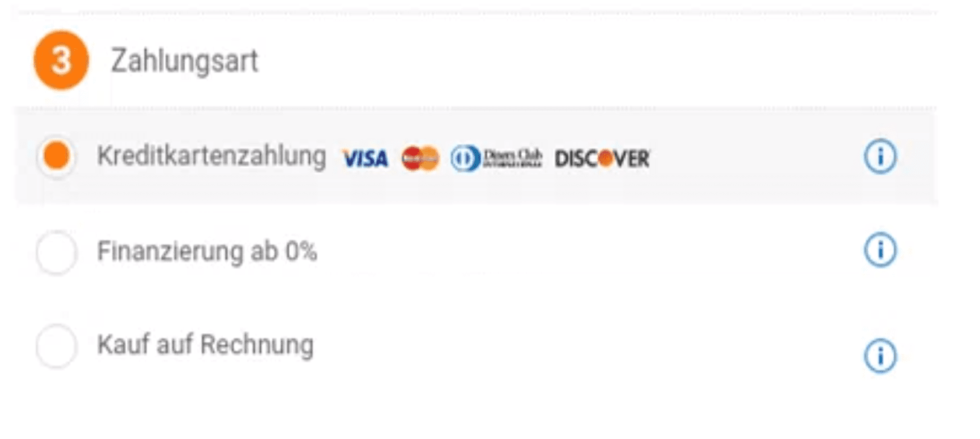Click the Diners Club wordmark text
This screenshot has height=439, width=980.
(512, 159)
